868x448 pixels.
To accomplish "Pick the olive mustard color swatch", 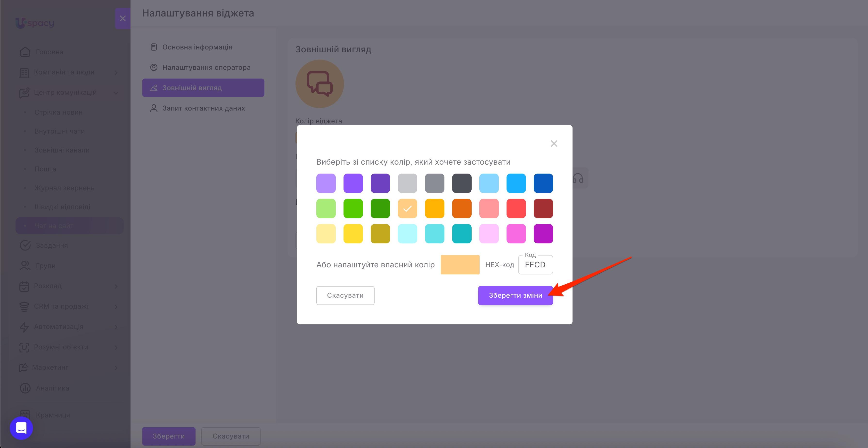I will pyautogui.click(x=380, y=234).
